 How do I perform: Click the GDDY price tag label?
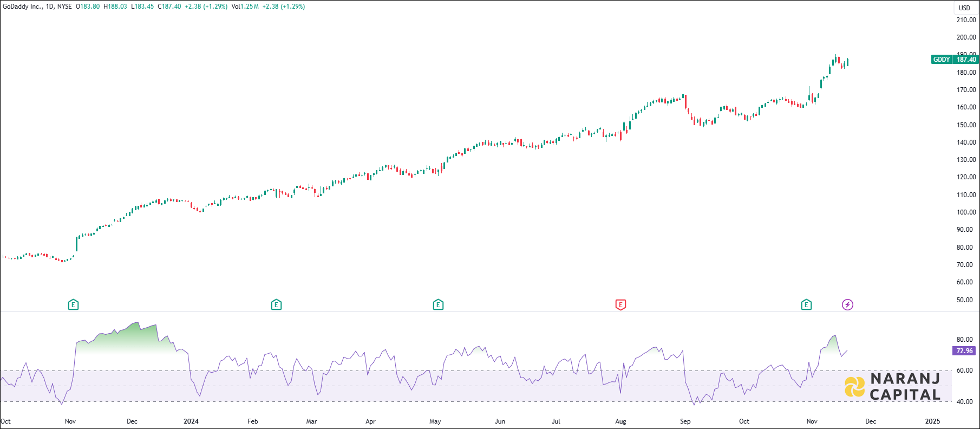click(x=942, y=60)
